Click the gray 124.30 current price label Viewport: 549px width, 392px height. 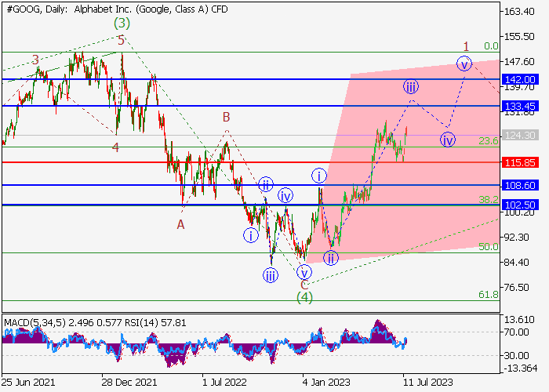520,135
